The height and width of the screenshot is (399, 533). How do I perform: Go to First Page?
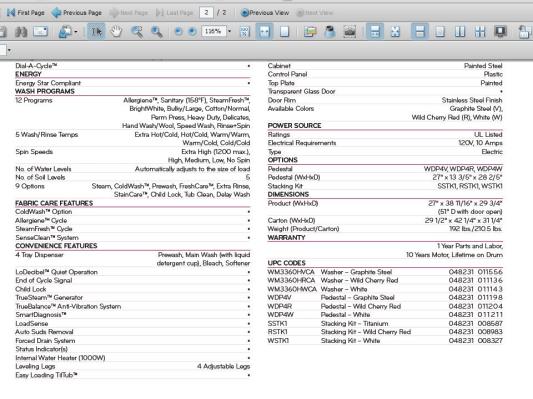point(25,13)
